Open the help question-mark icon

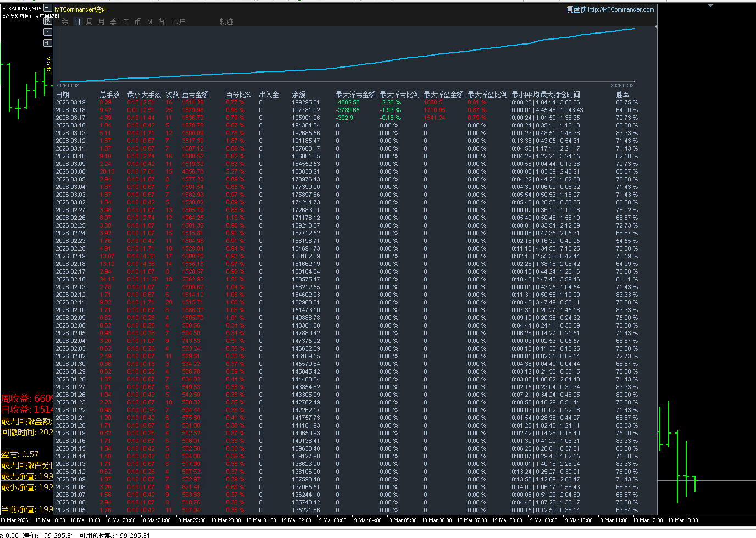(48, 31)
